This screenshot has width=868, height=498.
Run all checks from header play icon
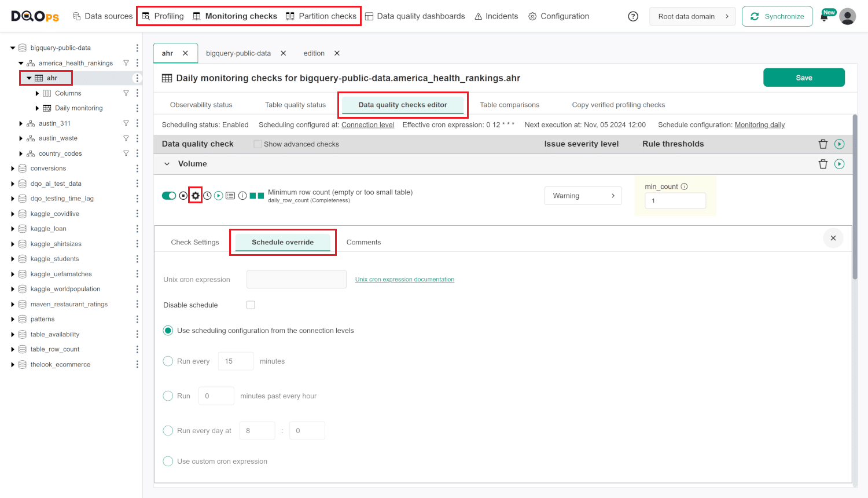[x=840, y=144]
